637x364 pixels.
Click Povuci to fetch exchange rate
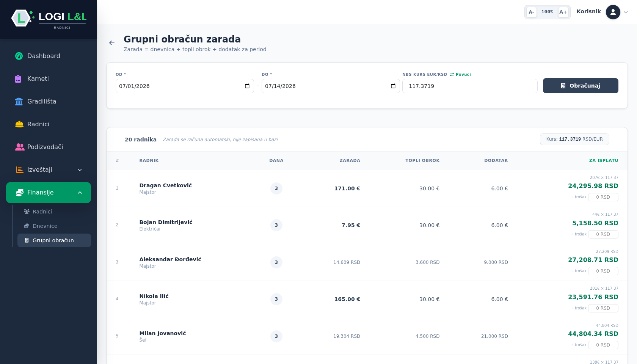click(460, 75)
